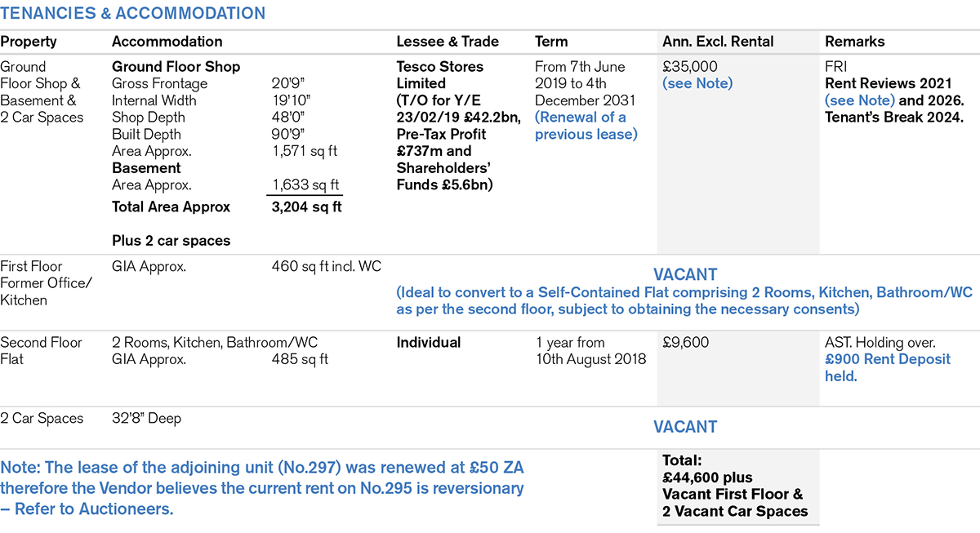Click the VACANT label in the 2 Car Spaces row

click(x=684, y=427)
